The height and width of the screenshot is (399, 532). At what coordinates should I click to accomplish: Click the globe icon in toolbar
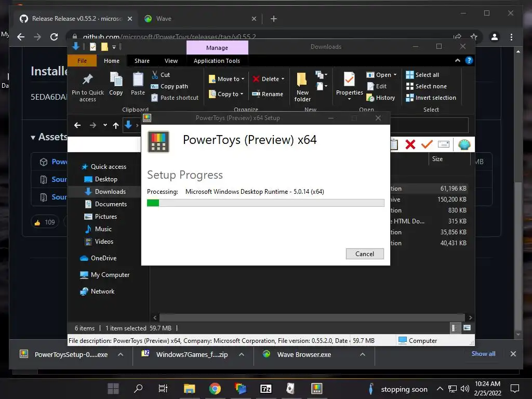(464, 144)
